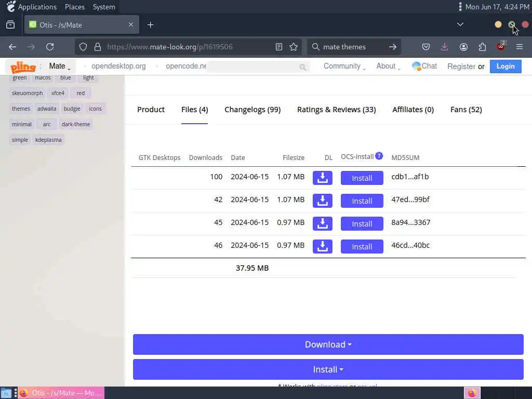Open Firefox downloads panel
Image resolution: width=532 pixels, height=399 pixels.
point(445,47)
